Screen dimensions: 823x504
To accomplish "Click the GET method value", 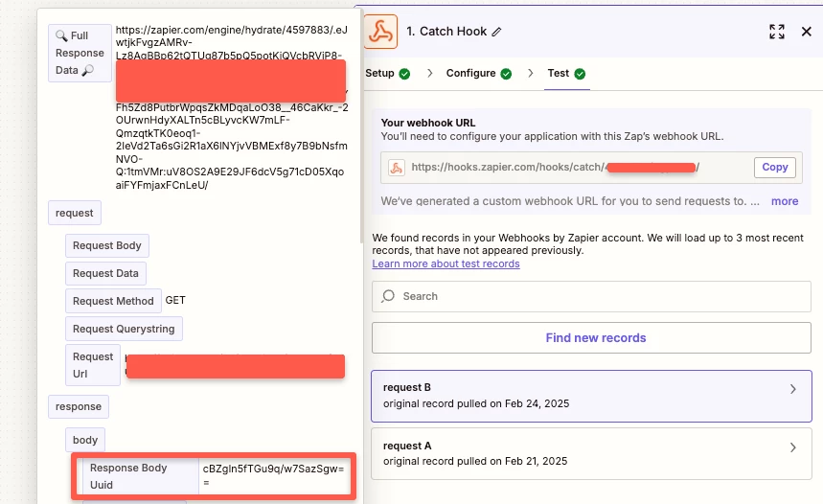I will [175, 300].
